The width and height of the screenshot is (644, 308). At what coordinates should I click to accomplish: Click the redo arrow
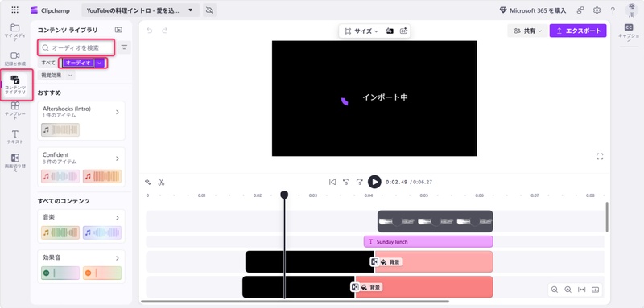[165, 31]
